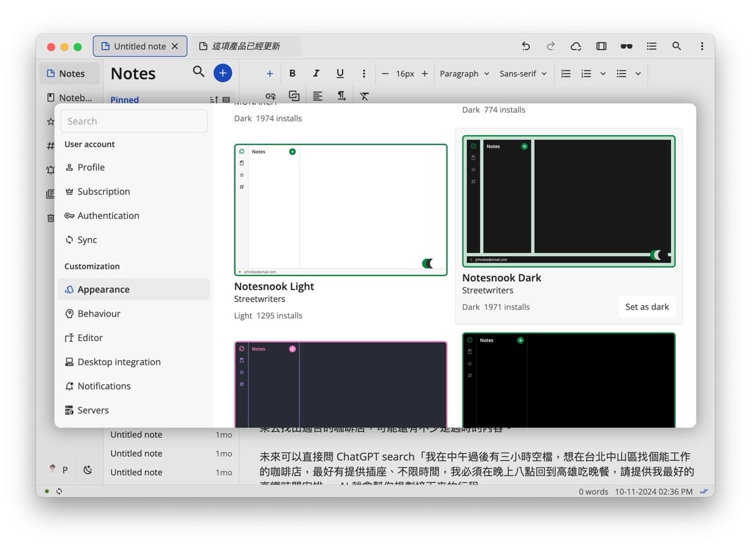Viewport: 756px width, 543px height.
Task: Close the Untitled note tab
Action: (x=175, y=46)
